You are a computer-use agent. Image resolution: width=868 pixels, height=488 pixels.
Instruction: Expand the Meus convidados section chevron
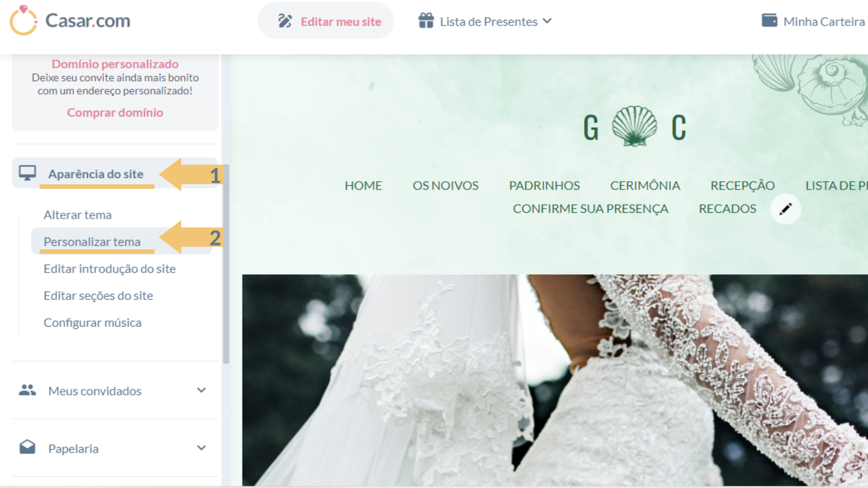coord(202,390)
